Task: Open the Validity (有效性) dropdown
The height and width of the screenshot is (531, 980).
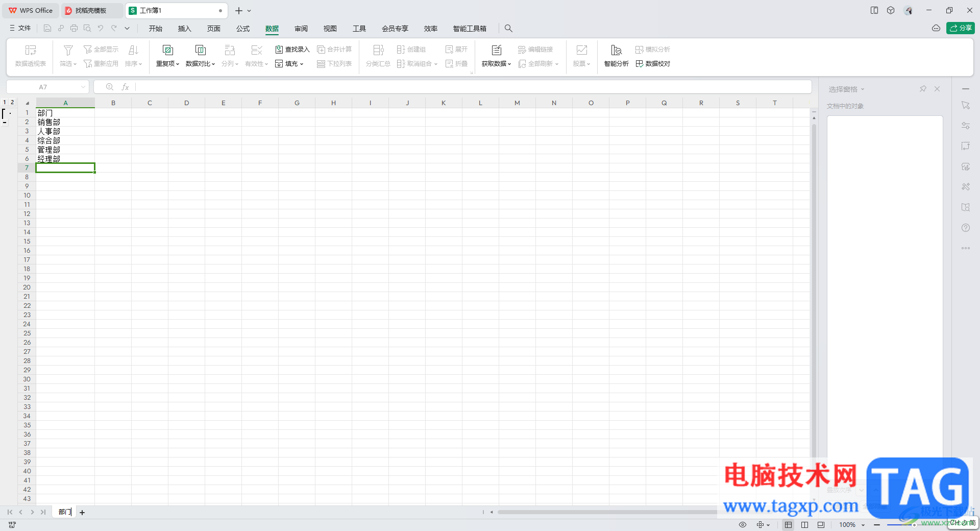Action: point(256,64)
